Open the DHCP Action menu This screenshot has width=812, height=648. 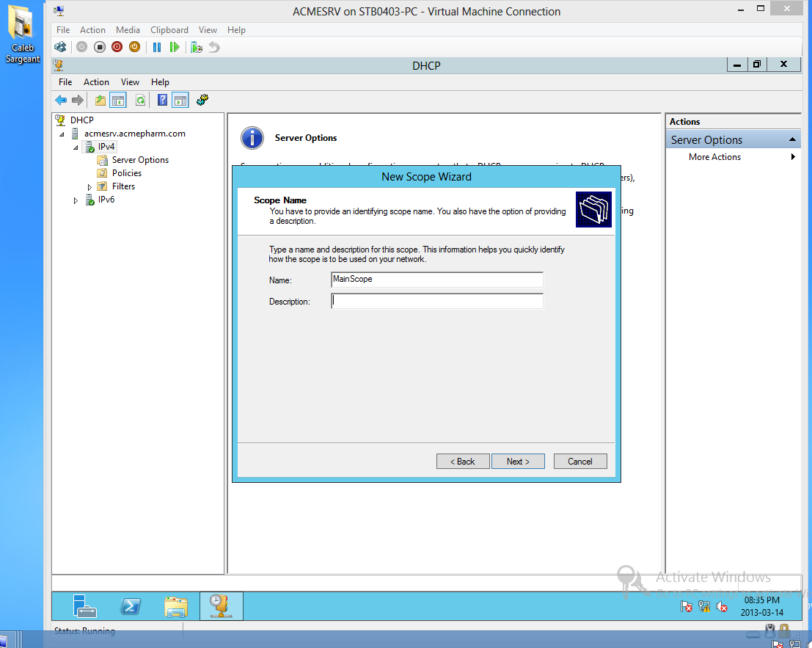pyautogui.click(x=96, y=82)
